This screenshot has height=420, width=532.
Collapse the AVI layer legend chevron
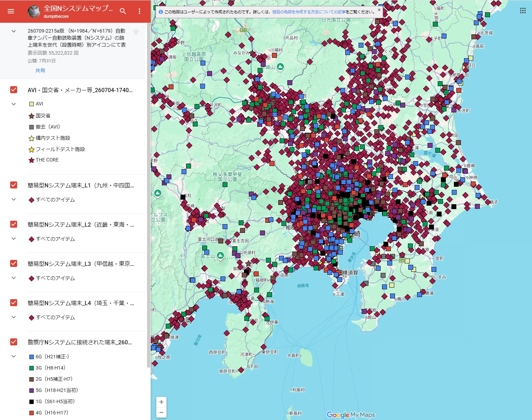coord(14,104)
